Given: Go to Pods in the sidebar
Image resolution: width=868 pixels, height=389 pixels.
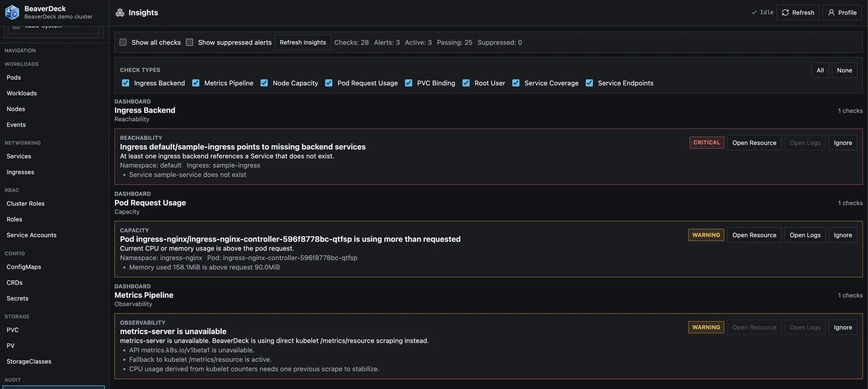Looking at the screenshot, I should coord(14,77).
